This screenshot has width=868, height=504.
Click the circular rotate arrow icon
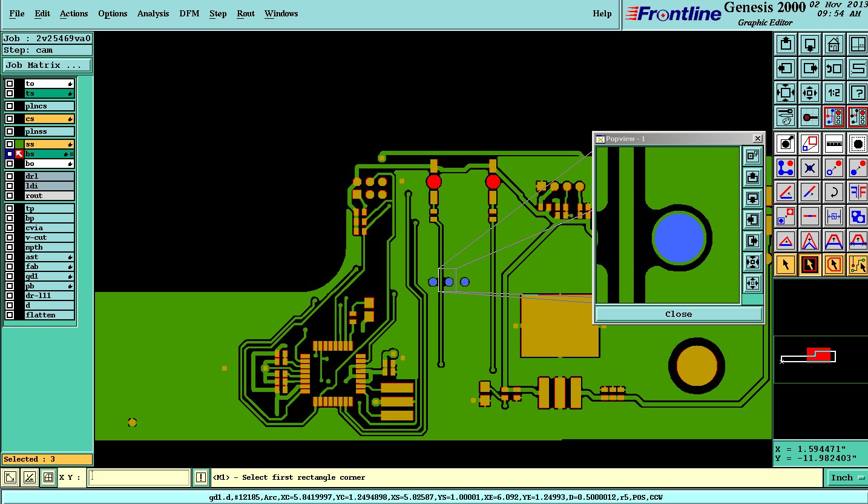(x=834, y=192)
